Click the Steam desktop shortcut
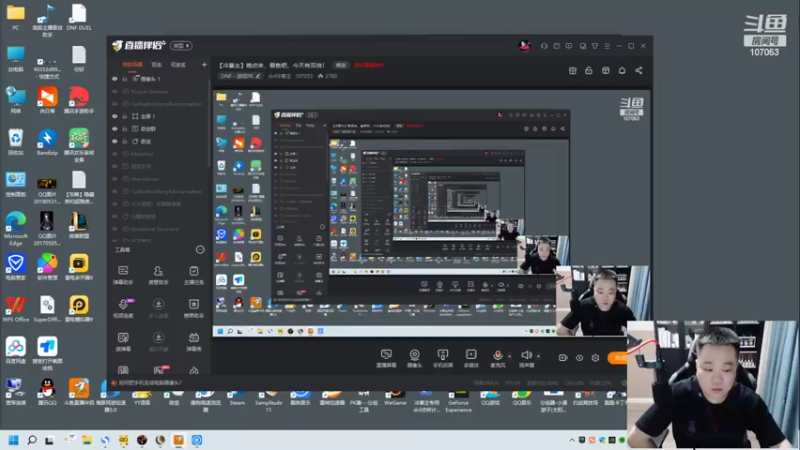Viewport: 800px width, 450px height. (x=237, y=398)
